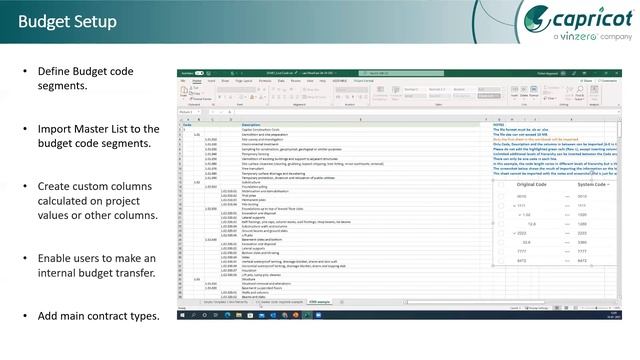Open the File tab in Excel

(x=183, y=81)
